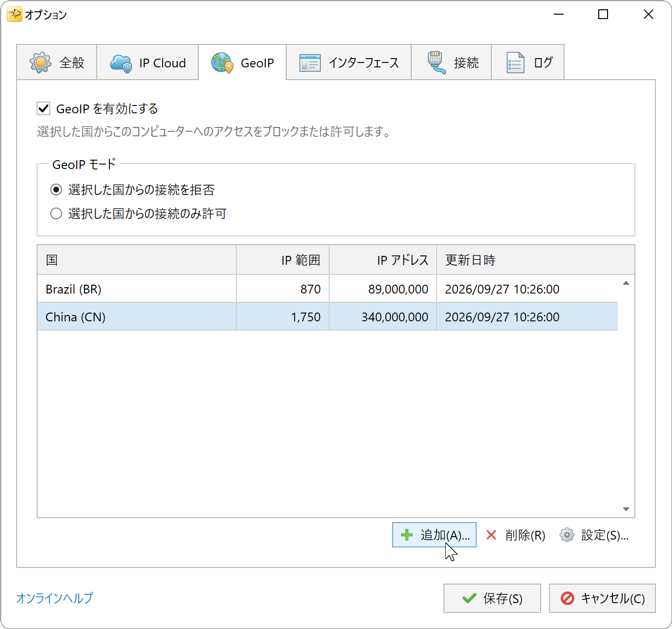672x629 pixels.
Task: Click the application icon in title bar
Action: click(14, 15)
